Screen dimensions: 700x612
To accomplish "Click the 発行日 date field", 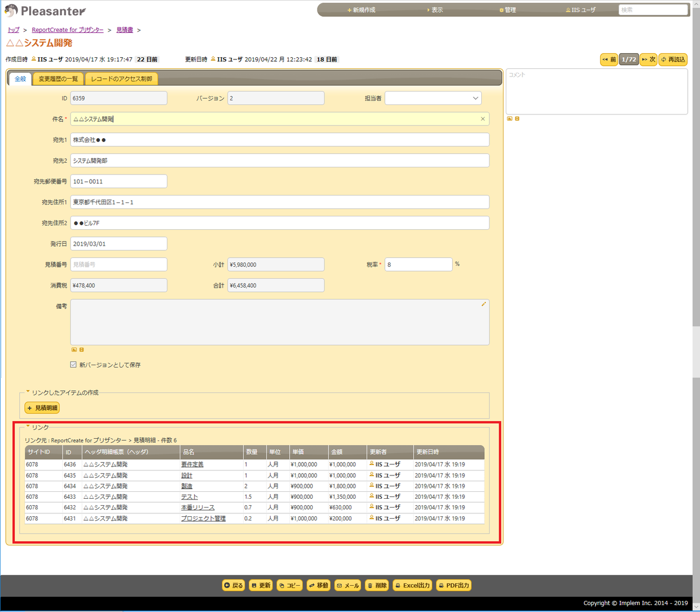I will point(118,244).
